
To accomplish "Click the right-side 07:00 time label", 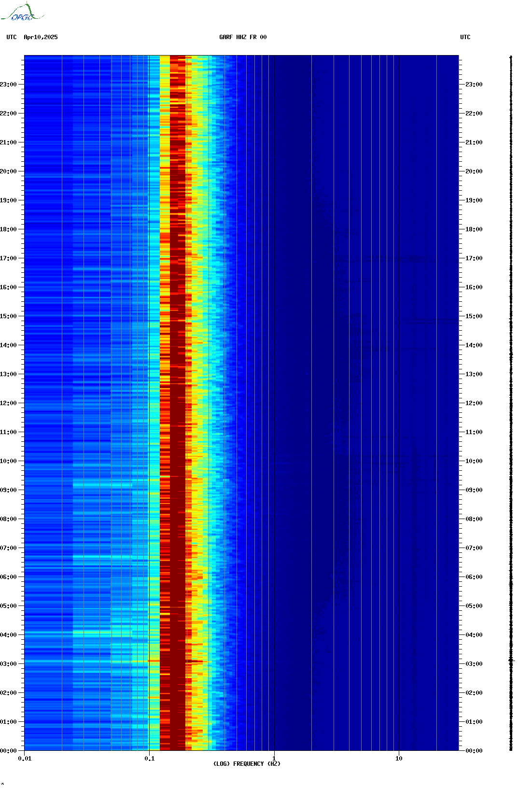I will coord(474,548).
